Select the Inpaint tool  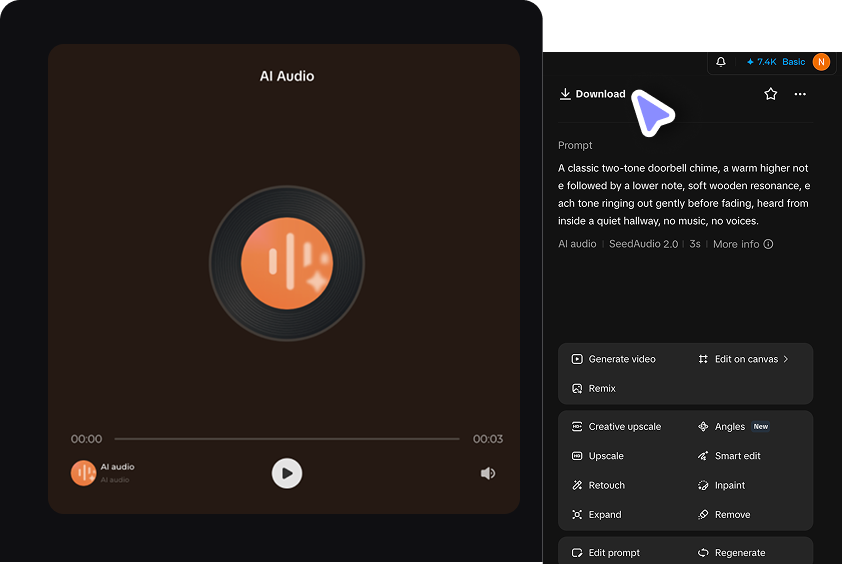721,485
